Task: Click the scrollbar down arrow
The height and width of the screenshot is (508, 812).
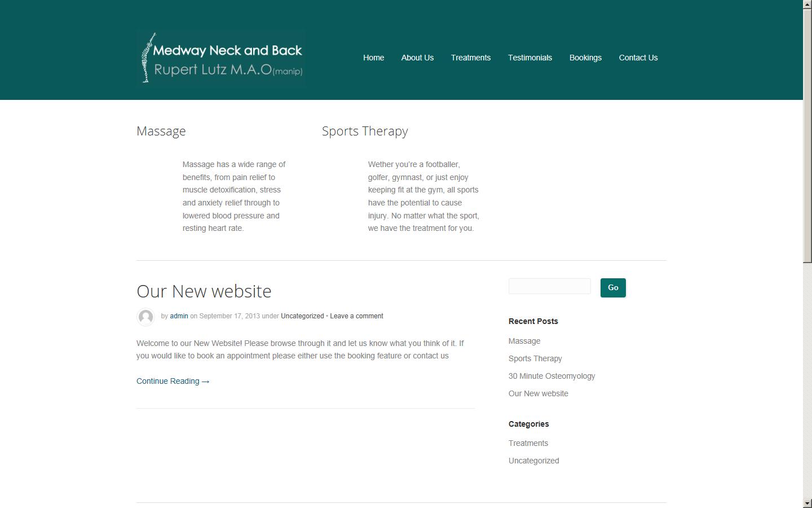Action: click(x=807, y=503)
